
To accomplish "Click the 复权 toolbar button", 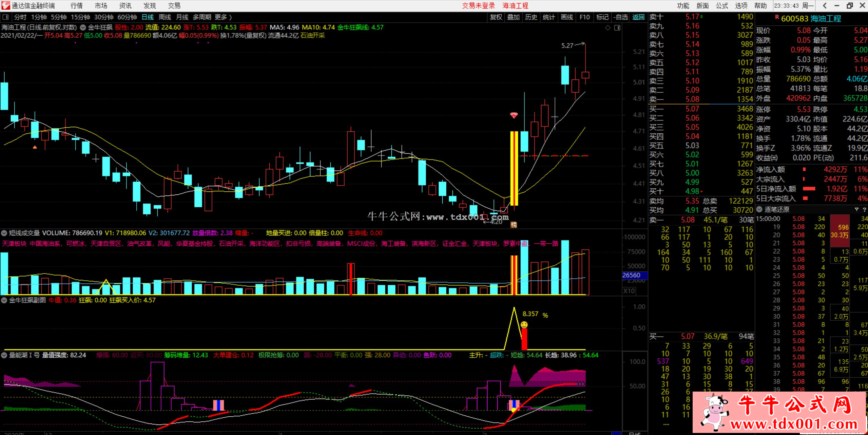I will click(x=496, y=17).
